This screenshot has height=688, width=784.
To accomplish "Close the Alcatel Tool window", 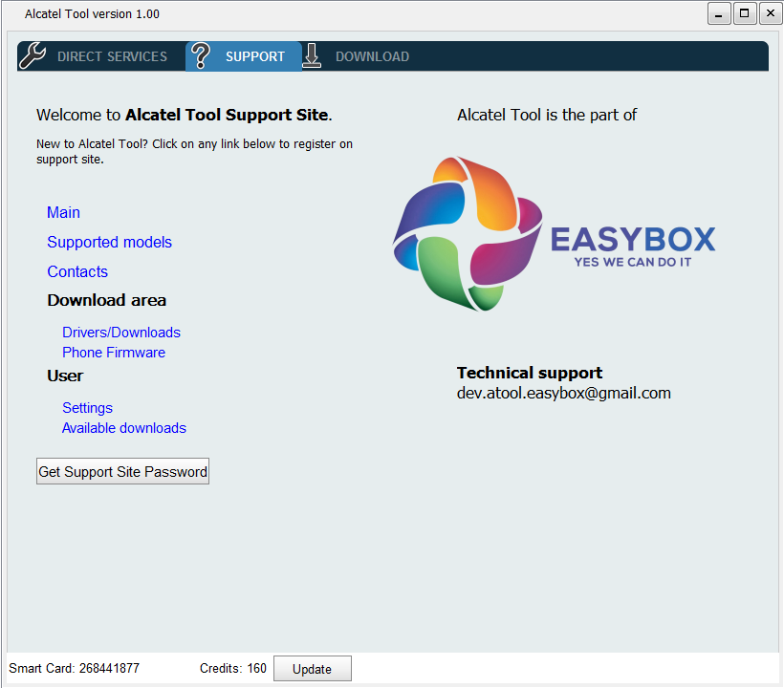I will click(x=771, y=14).
